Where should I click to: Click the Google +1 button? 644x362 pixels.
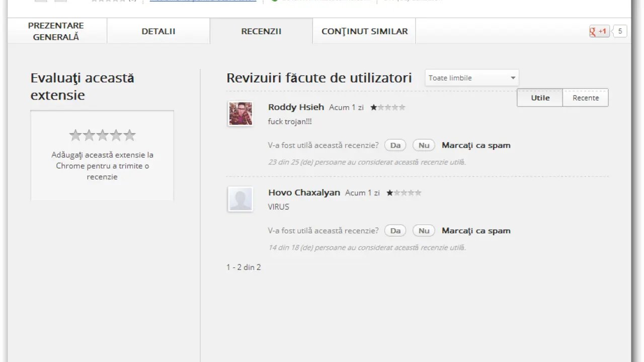(599, 31)
